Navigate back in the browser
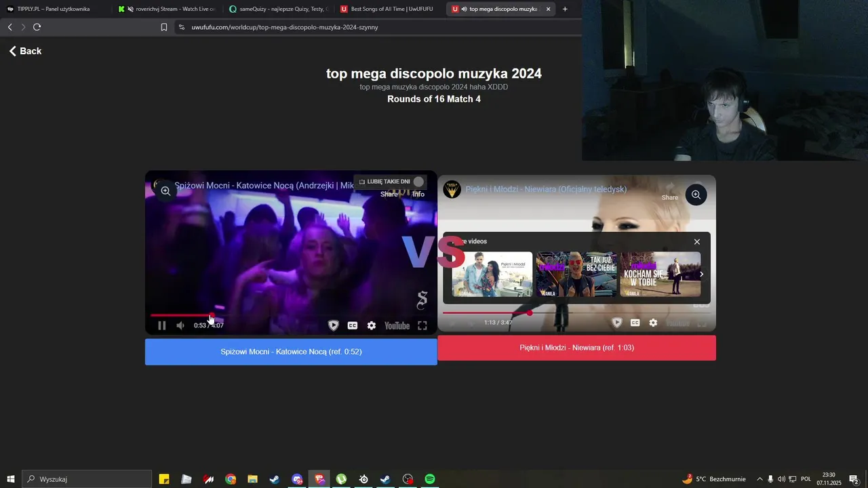This screenshot has height=488, width=868. click(x=9, y=27)
